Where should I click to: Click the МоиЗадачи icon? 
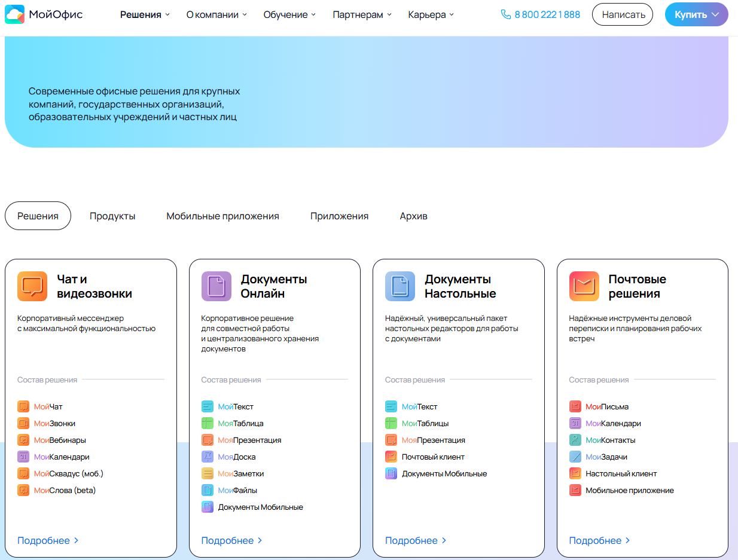575,457
